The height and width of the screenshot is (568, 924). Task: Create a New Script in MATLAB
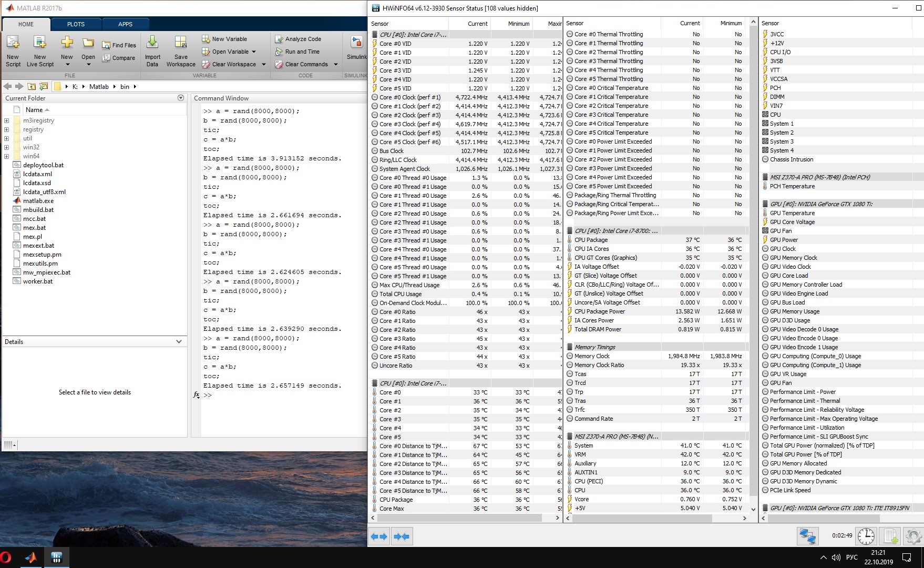(13, 50)
